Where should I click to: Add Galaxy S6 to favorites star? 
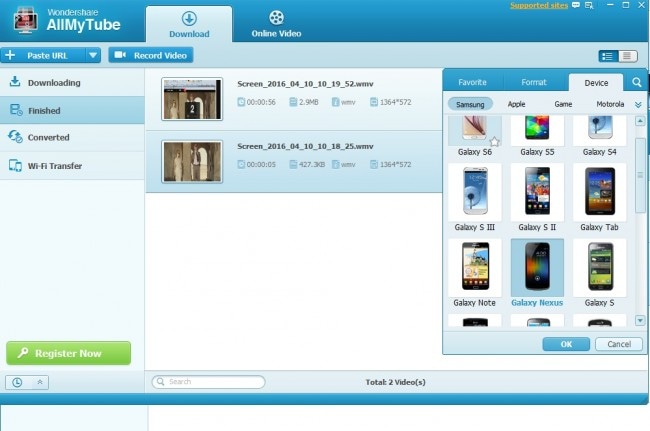pos(495,141)
